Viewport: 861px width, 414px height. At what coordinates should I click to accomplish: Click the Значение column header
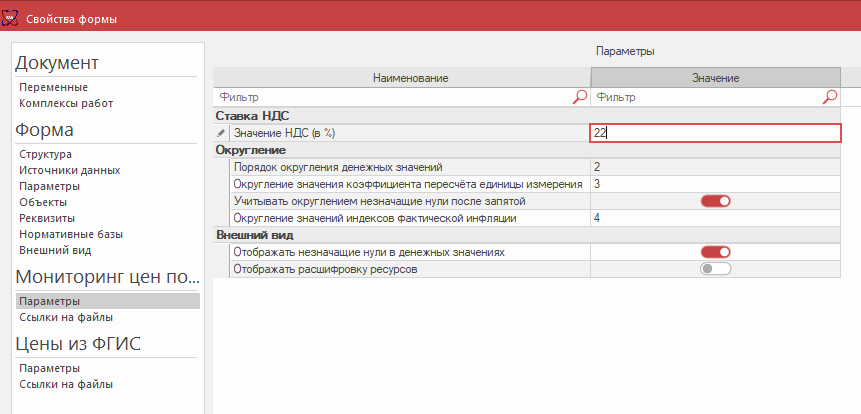(x=715, y=78)
